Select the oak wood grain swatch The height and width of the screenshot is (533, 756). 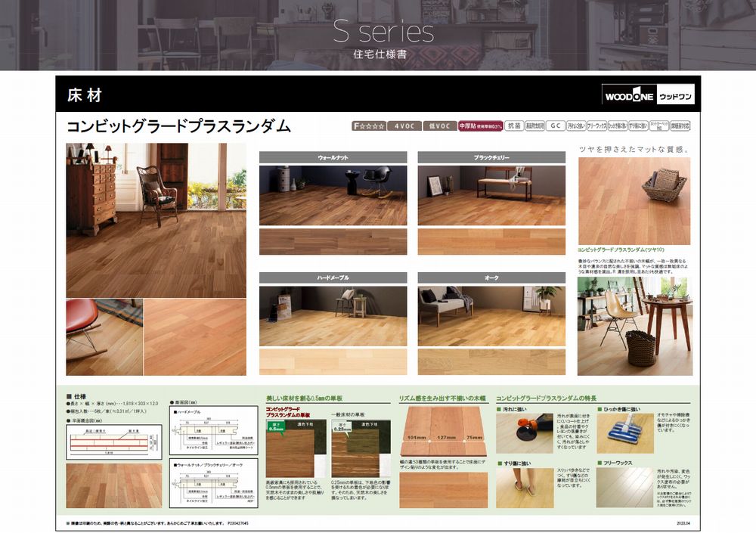pos(491,362)
